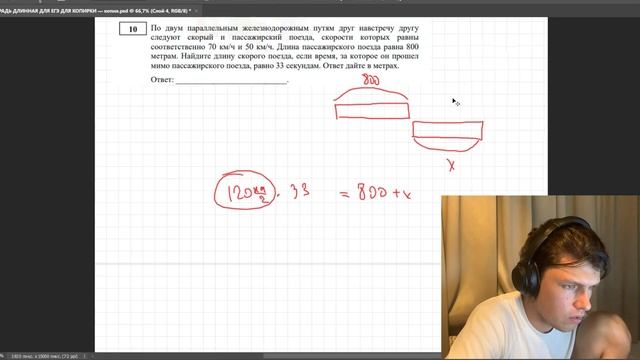
Task: Click the task number 10 box
Action: pyautogui.click(x=133, y=29)
